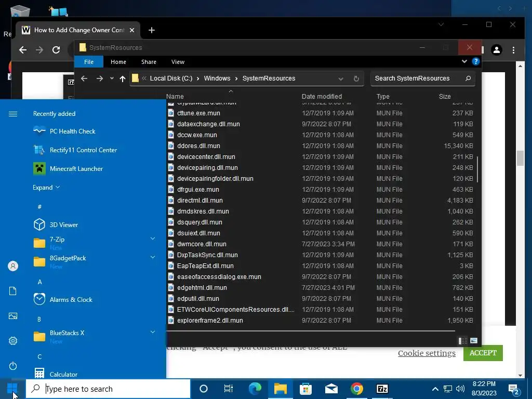Open notification center icon
532x399 pixels.
(x=514, y=390)
